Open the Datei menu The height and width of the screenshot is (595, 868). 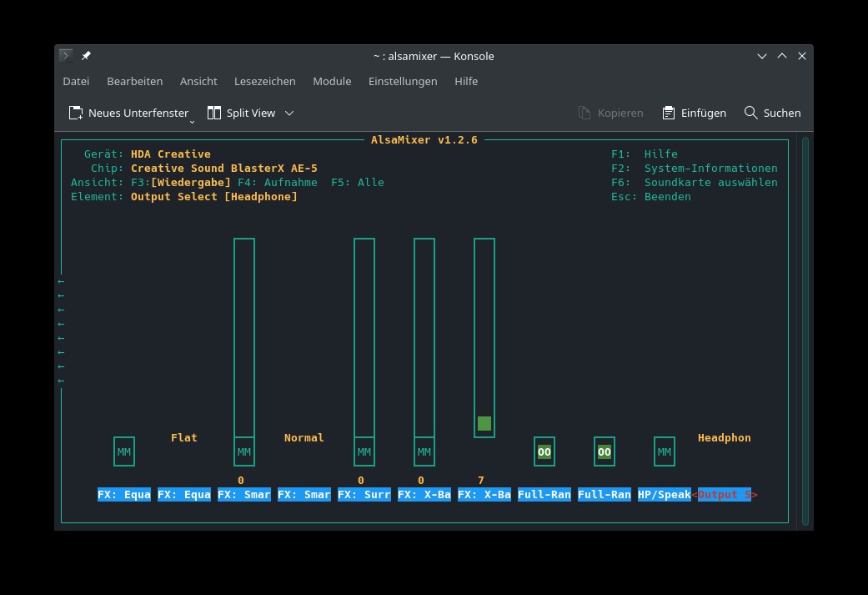[x=76, y=82]
